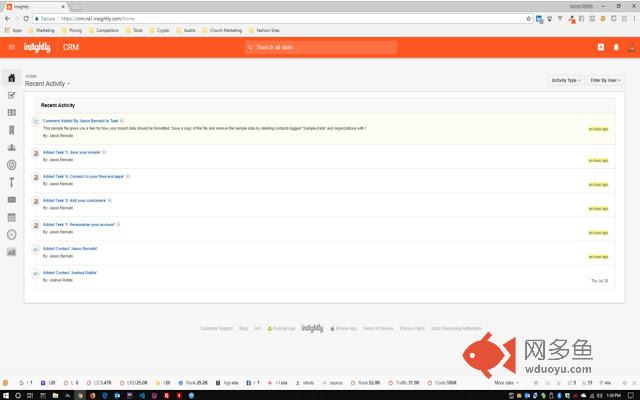The image size is (640, 400).
Task: Bookmark this page with the star icon
Action: click(x=529, y=19)
